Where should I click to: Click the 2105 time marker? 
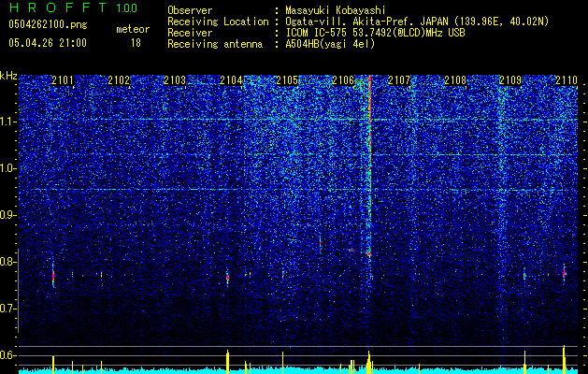pyautogui.click(x=287, y=80)
